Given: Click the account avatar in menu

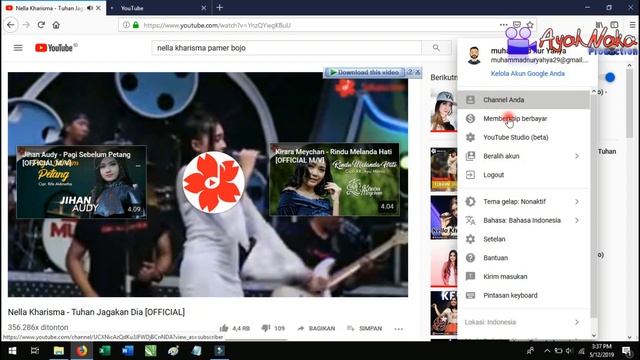Looking at the screenshot, I should pyautogui.click(x=474, y=56).
